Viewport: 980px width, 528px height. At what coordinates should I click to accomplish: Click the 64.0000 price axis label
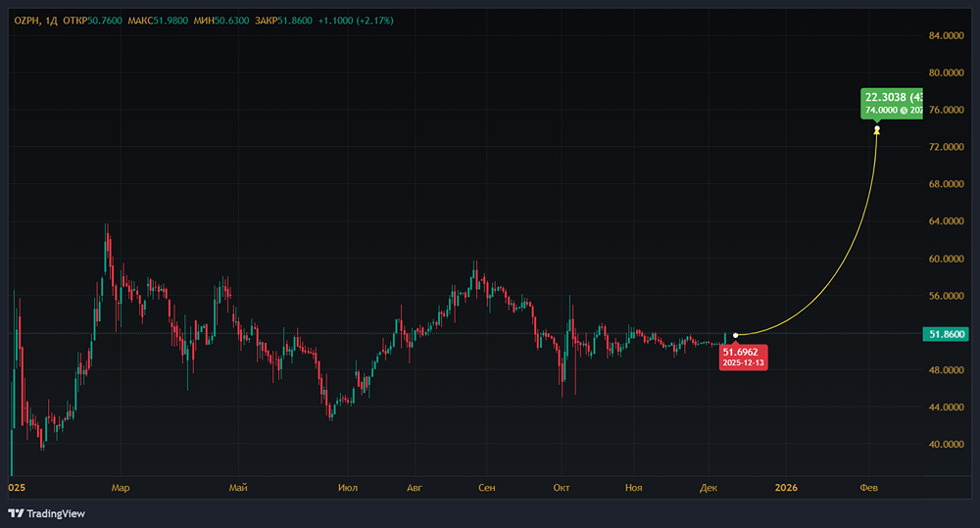(947, 221)
